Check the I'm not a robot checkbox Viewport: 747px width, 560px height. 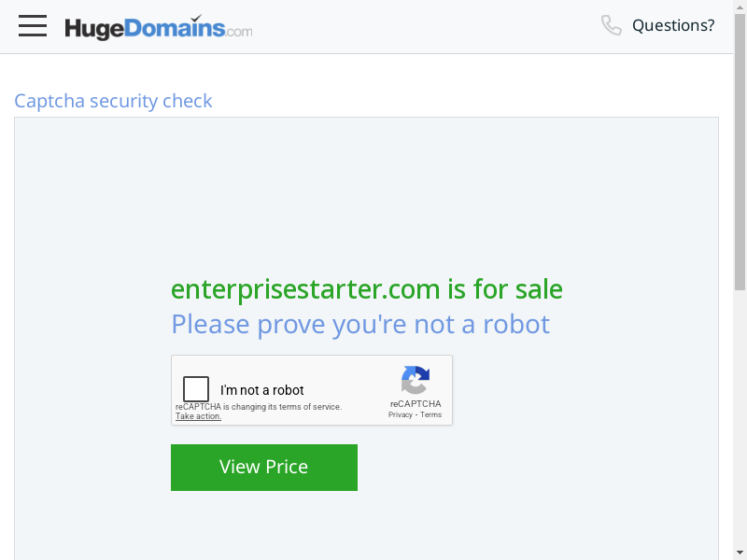(x=196, y=389)
